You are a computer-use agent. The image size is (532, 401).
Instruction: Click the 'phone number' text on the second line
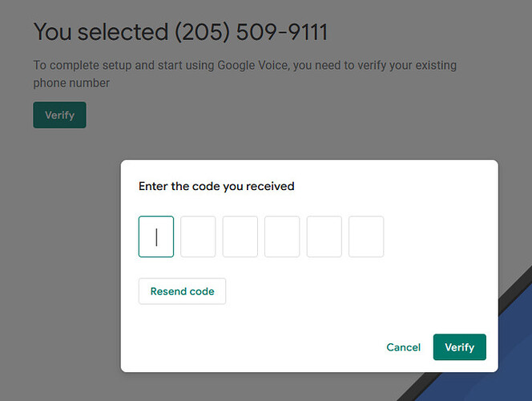pyautogui.click(x=71, y=83)
